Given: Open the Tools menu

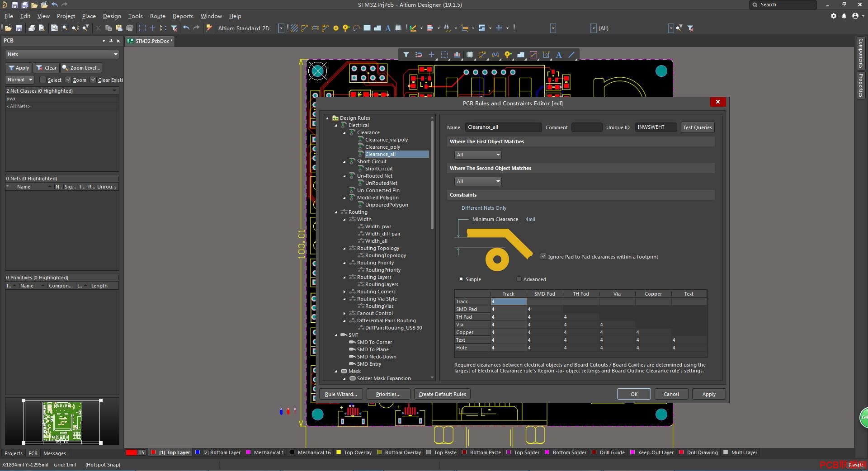Looking at the screenshot, I should click(x=135, y=16).
